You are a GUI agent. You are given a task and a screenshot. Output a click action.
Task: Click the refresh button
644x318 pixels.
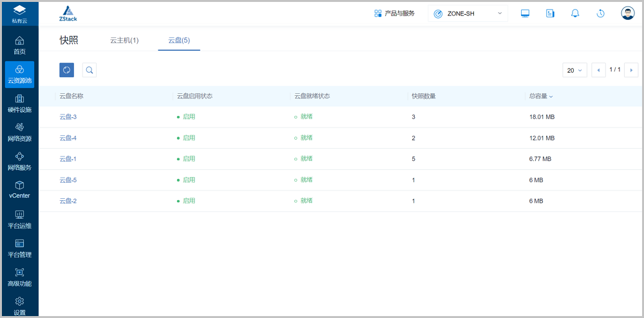(x=66, y=70)
